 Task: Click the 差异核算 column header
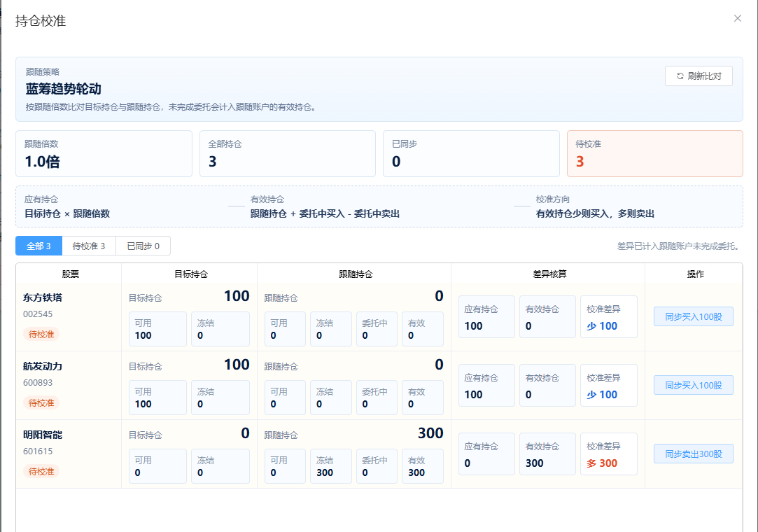tap(549, 274)
